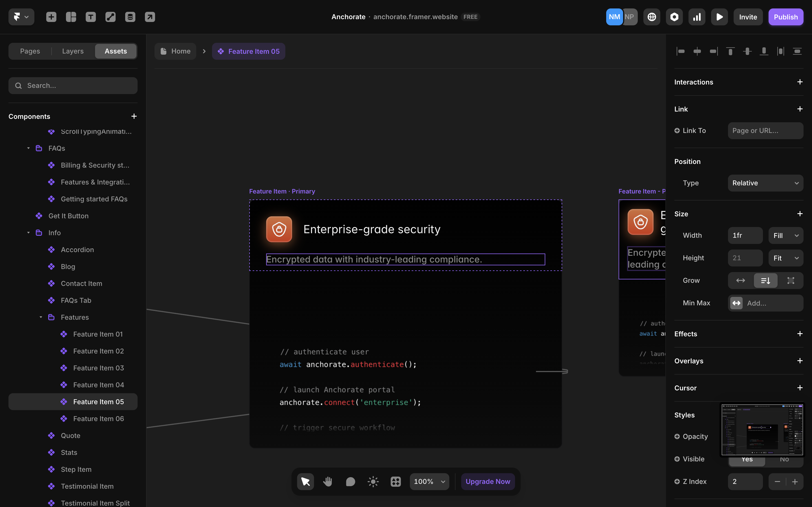Toggle the light/dark canvas sun icon
This screenshot has height=507, width=812.
373,482
